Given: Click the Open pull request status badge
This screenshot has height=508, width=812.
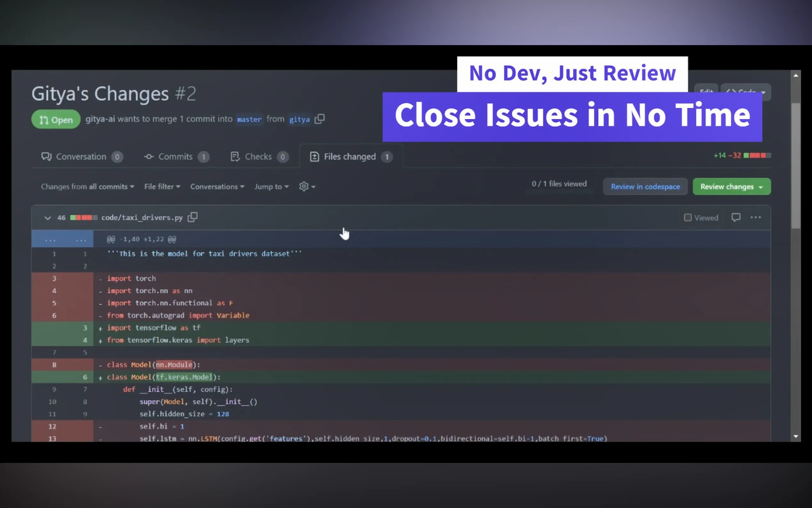Looking at the screenshot, I should [x=56, y=120].
